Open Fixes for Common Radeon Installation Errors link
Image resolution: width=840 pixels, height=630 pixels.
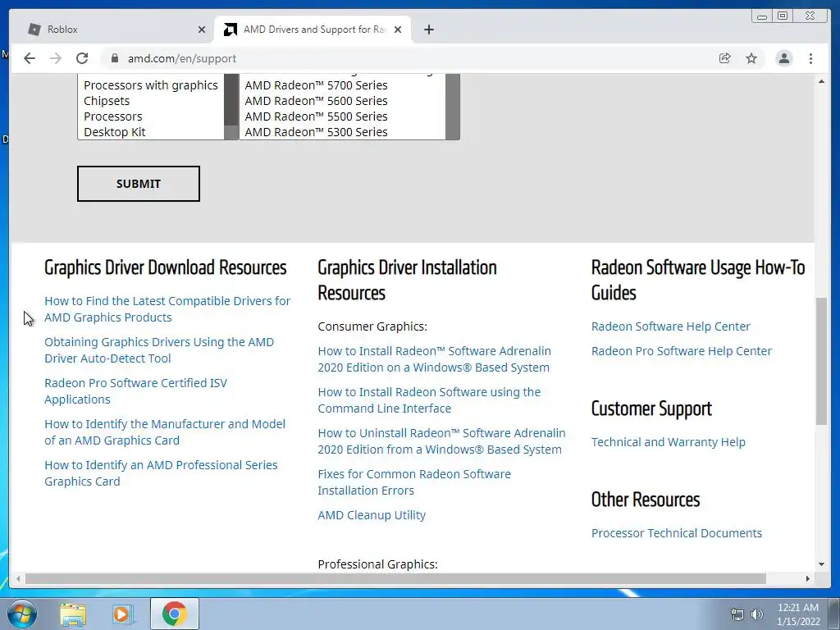coord(414,482)
